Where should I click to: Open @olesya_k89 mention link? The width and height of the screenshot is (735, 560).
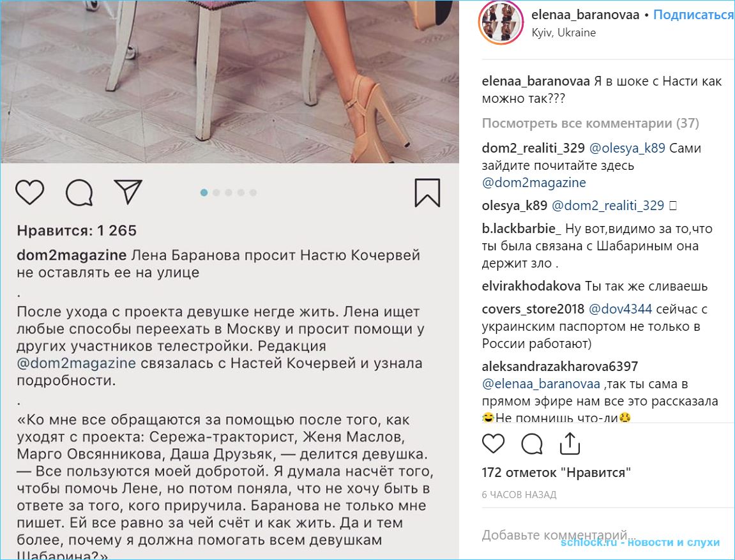(x=626, y=148)
